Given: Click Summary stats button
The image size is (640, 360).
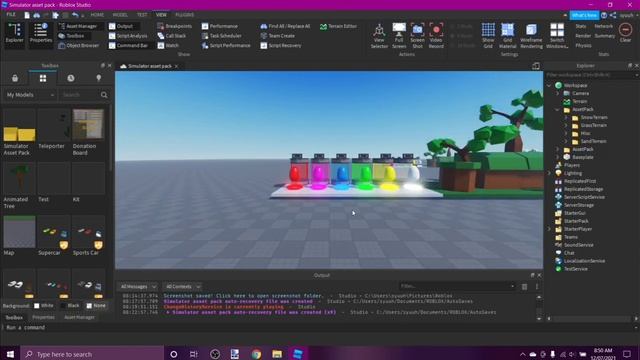Looking at the screenshot, I should click(604, 36).
